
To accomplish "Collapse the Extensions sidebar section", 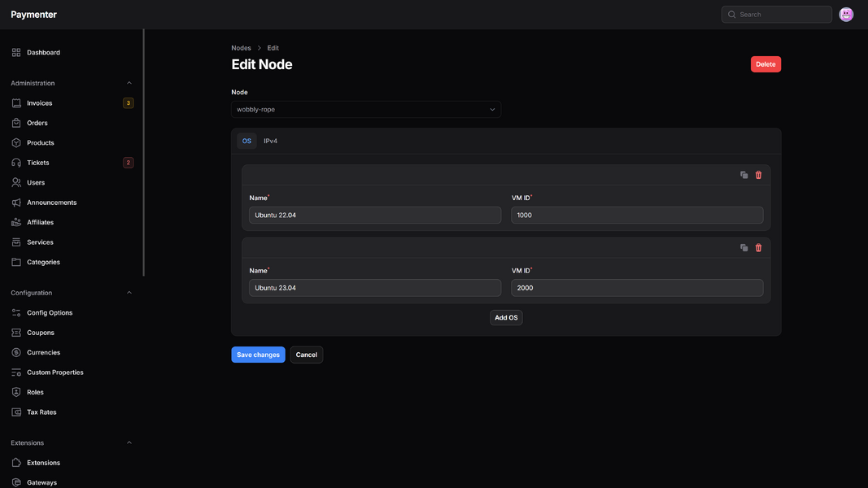I will coord(129,442).
